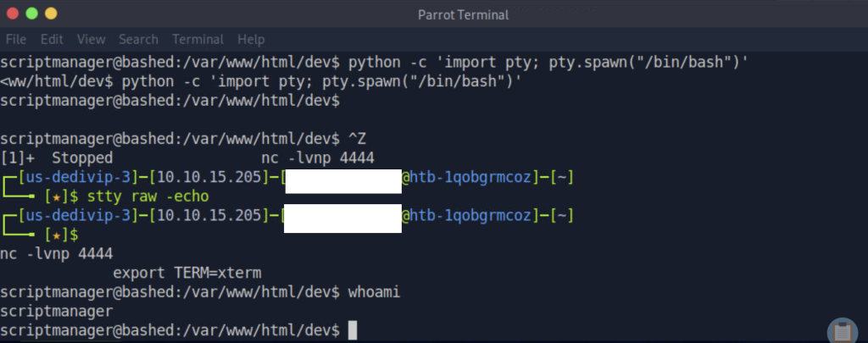Open the View menu
This screenshot has width=868, height=343.
pos(92,40)
